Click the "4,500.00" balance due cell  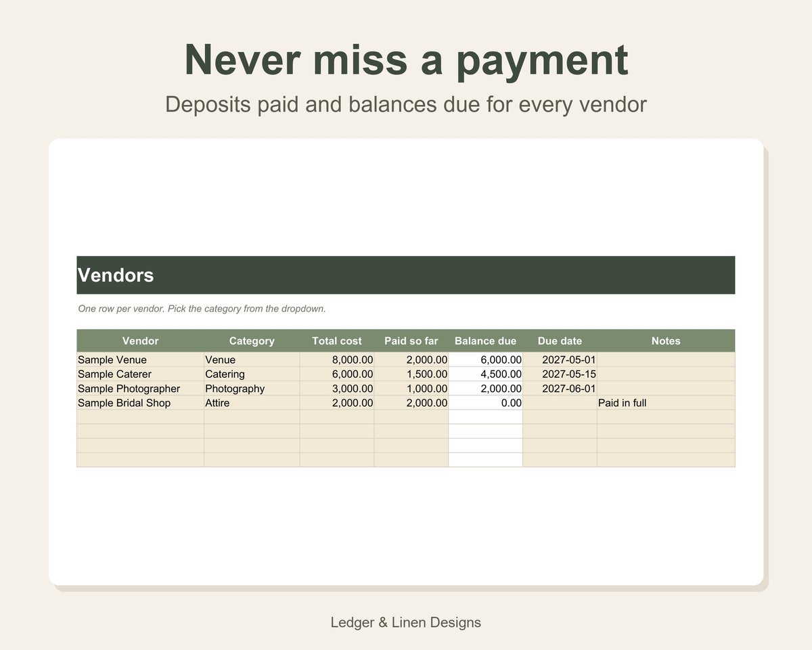pos(486,374)
